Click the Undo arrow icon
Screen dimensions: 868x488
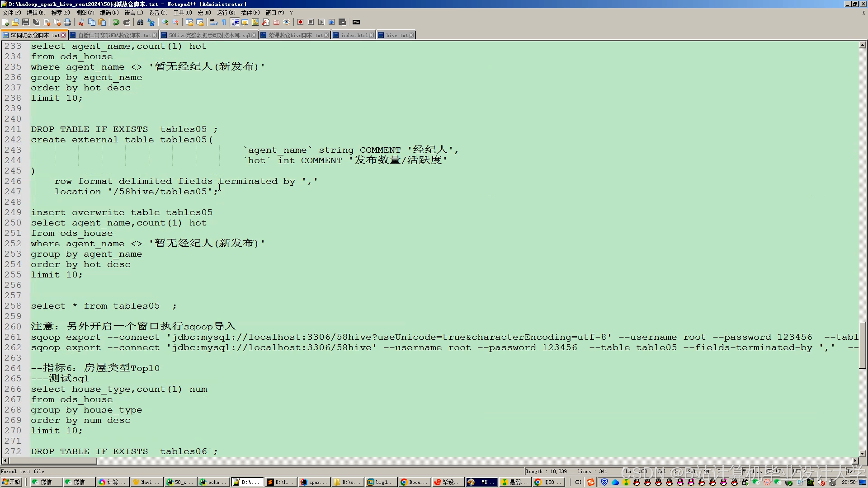(116, 22)
